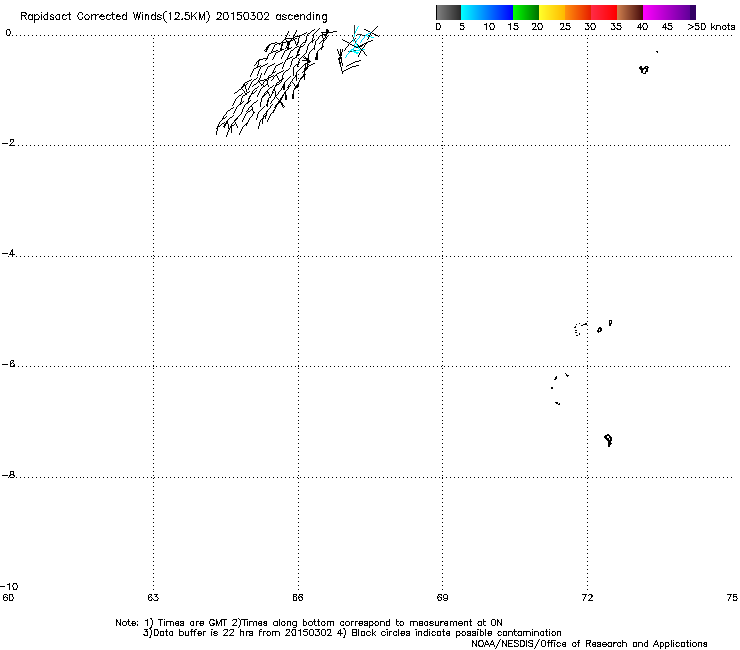Click the yellow 20–25 knots legend segment
The width and height of the screenshot is (740, 650).
[552, 12]
